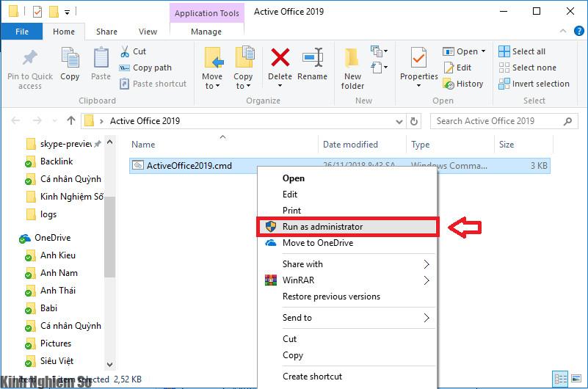Expand Share with submenu
The height and width of the screenshot is (389, 588).
[x=346, y=264]
